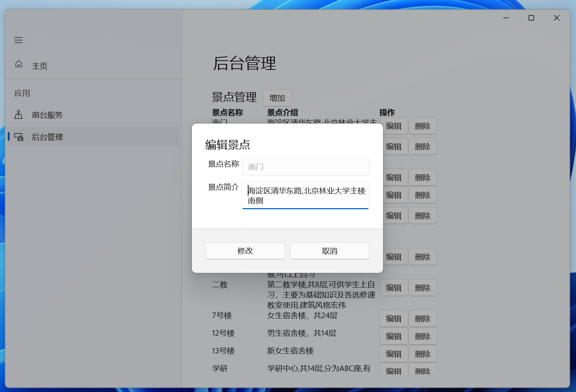Viewport: 576px width, 392px height.
Task: Click 删除 in the 13号楼 row
Action: [423, 354]
